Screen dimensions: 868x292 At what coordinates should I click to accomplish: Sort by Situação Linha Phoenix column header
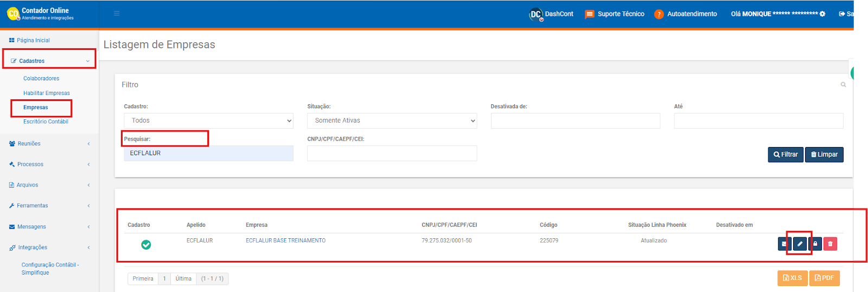pos(657,225)
